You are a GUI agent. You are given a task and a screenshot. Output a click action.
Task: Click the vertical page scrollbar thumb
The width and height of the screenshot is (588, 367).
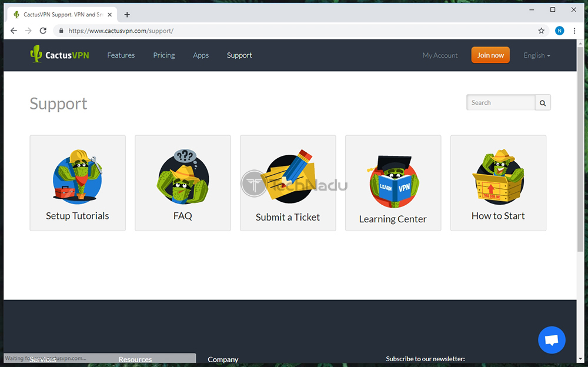point(580,148)
